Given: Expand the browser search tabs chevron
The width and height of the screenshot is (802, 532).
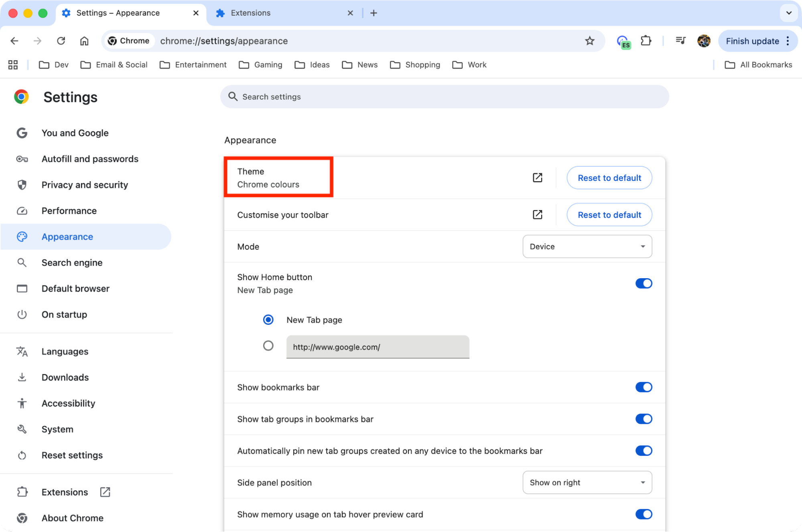Looking at the screenshot, I should (x=788, y=13).
